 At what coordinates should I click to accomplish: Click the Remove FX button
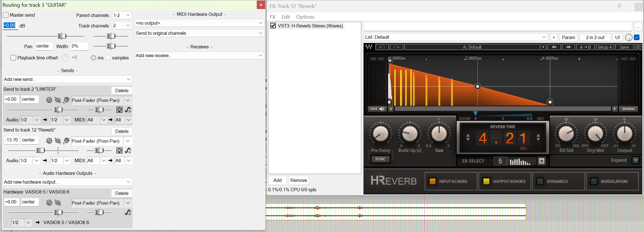click(x=299, y=180)
